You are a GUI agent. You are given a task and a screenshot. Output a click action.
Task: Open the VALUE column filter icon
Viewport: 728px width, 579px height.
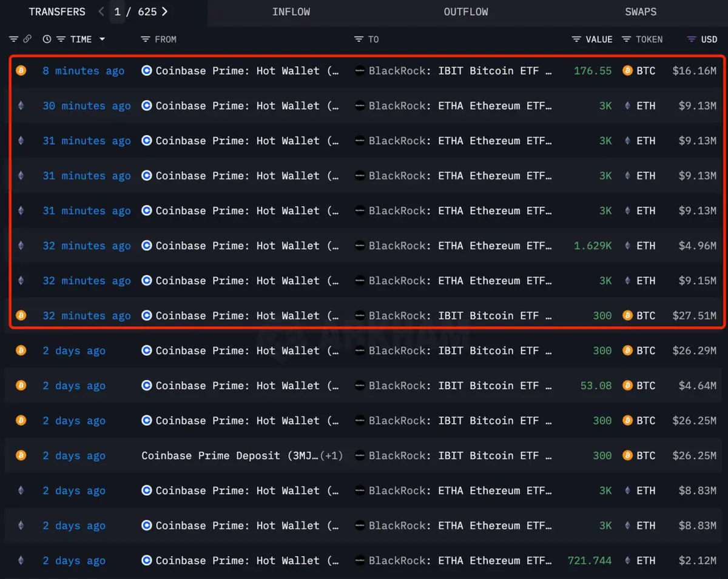(576, 39)
